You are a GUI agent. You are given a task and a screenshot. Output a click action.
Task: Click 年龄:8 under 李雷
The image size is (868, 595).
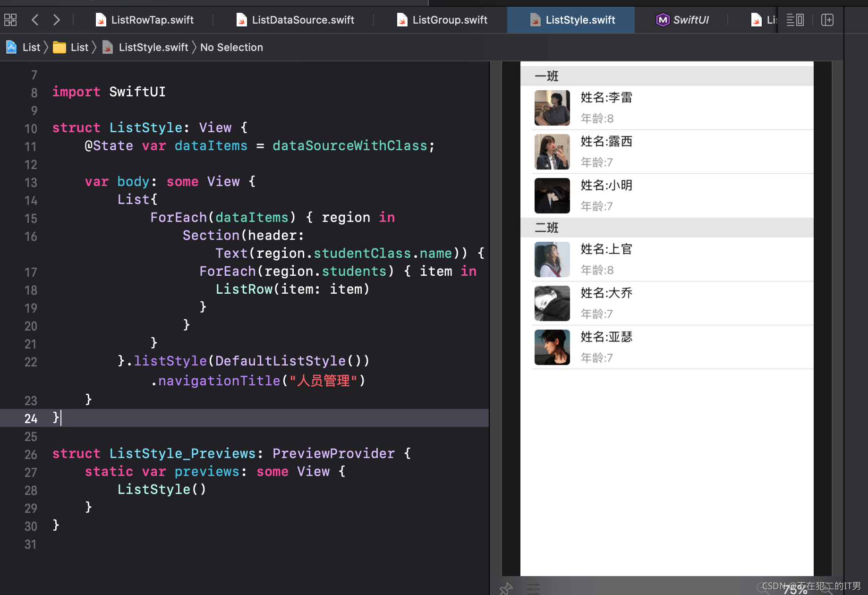coord(597,119)
